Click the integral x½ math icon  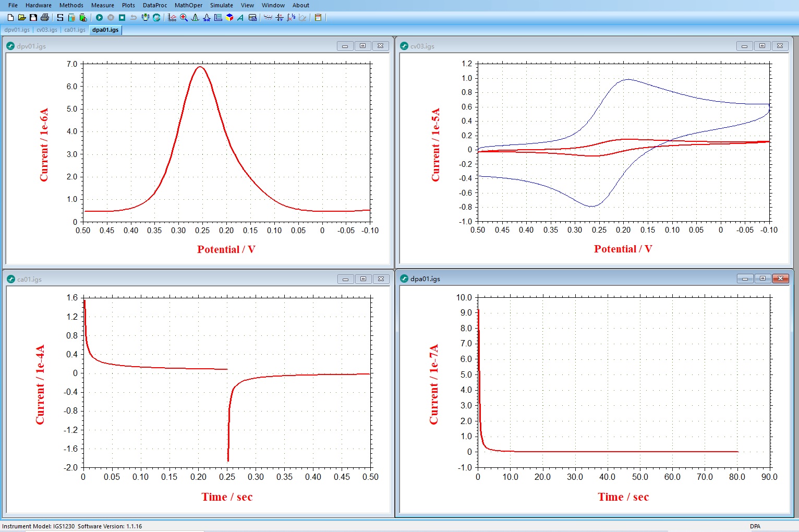point(291,17)
